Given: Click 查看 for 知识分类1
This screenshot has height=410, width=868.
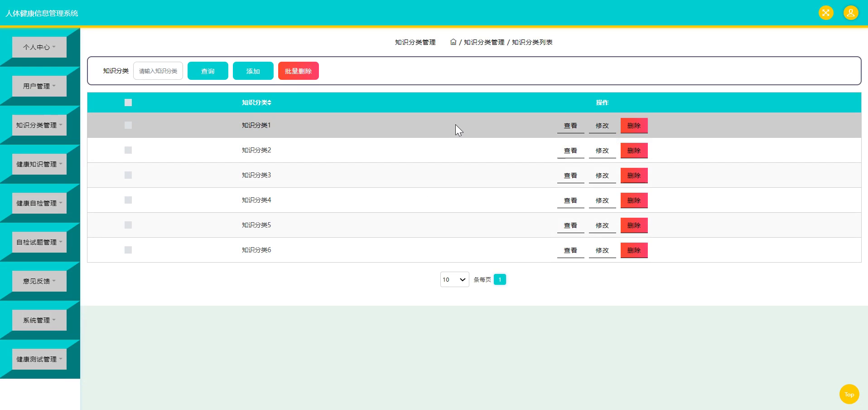Looking at the screenshot, I should coord(570,126).
